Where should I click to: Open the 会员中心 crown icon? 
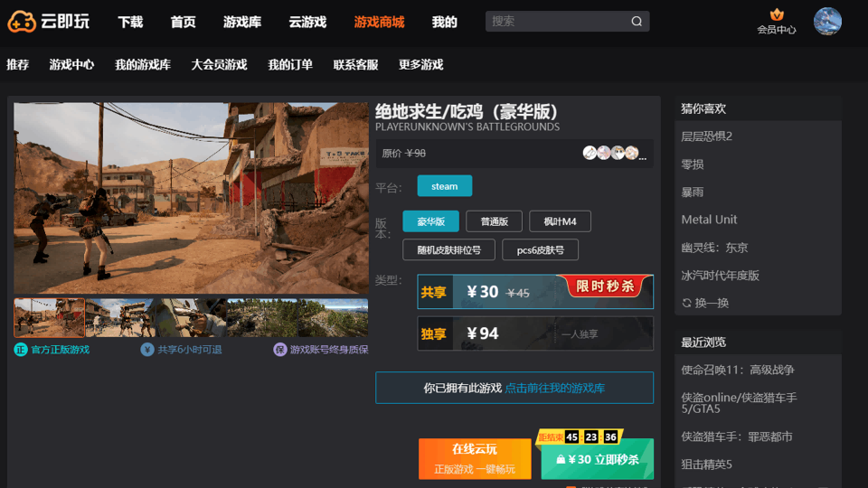[777, 14]
